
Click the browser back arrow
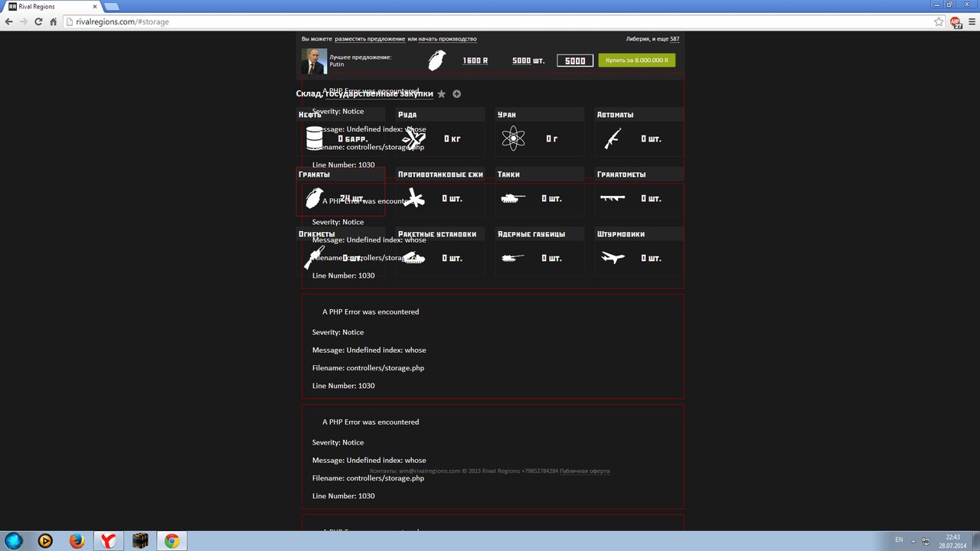coord(8,21)
